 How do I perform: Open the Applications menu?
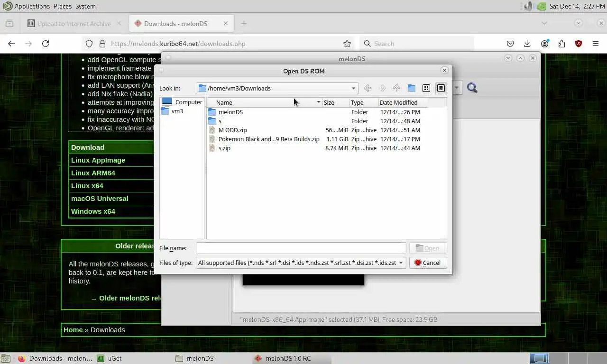(x=32, y=6)
